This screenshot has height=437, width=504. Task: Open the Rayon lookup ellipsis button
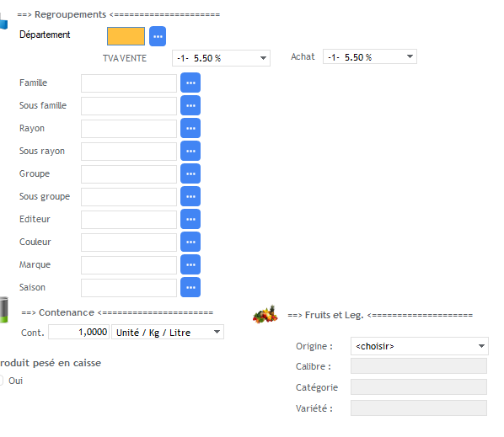[190, 128]
